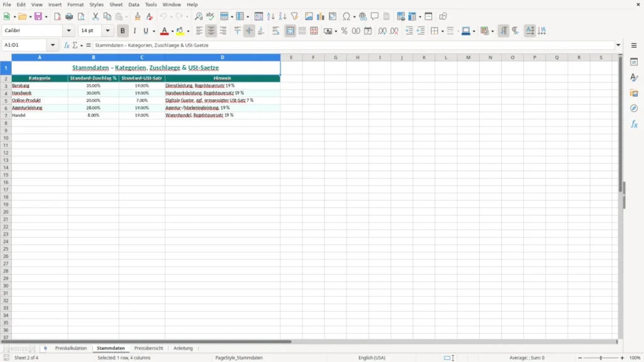Cut the selection with scissors icon
This screenshot has height=362, width=644.
tap(96, 16)
